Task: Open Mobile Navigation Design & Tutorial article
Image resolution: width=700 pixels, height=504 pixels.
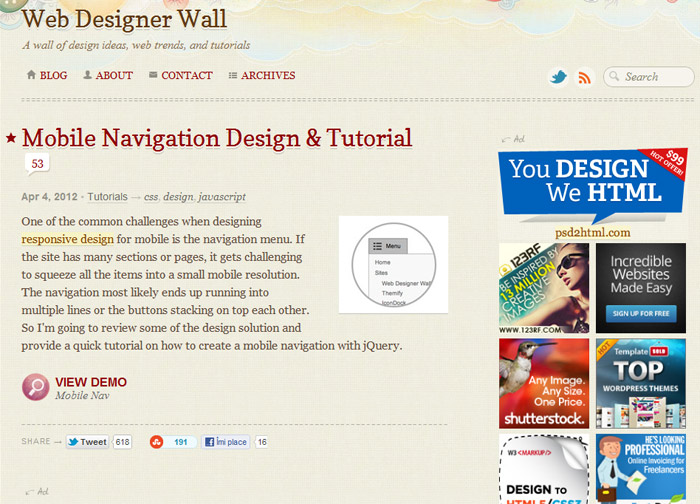Action: coord(217,137)
